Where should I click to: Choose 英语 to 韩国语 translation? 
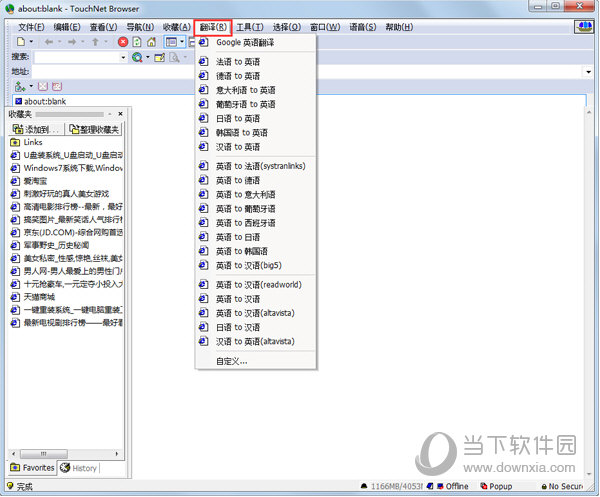tap(256, 251)
